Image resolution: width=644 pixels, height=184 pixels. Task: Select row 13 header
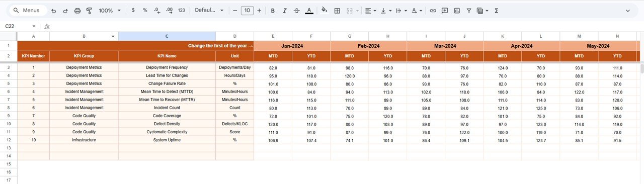pos(9,148)
